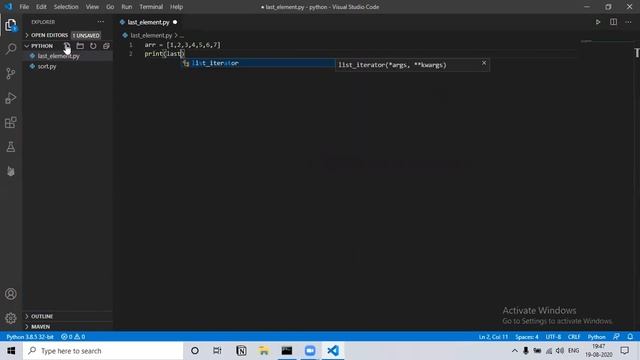Run the Python file with play button
Viewport: 640px width, 360px height.
[598, 22]
